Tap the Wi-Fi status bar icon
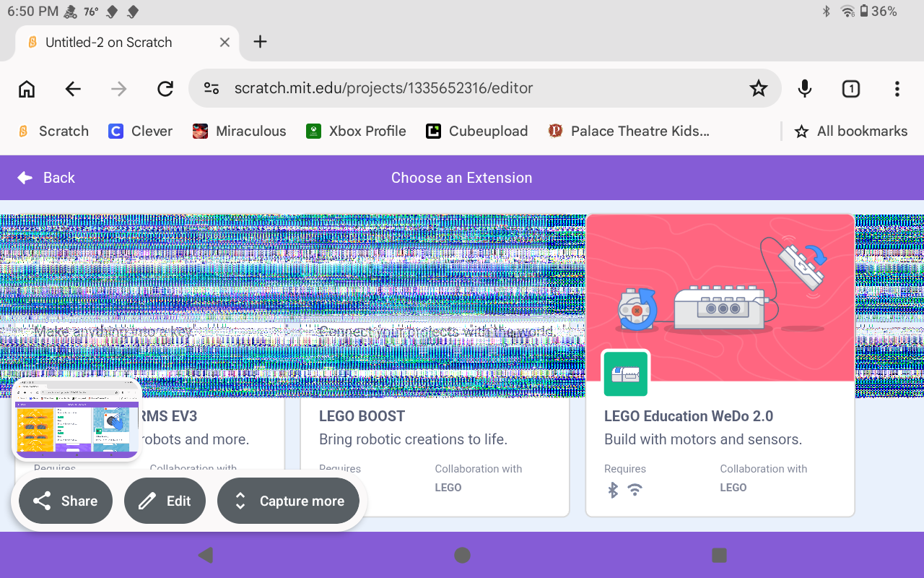 847,12
